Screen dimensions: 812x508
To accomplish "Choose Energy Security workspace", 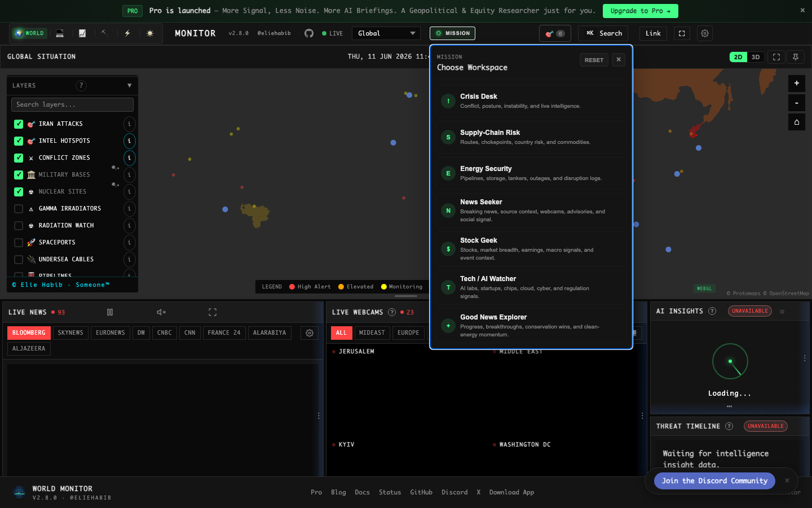I will [x=531, y=173].
